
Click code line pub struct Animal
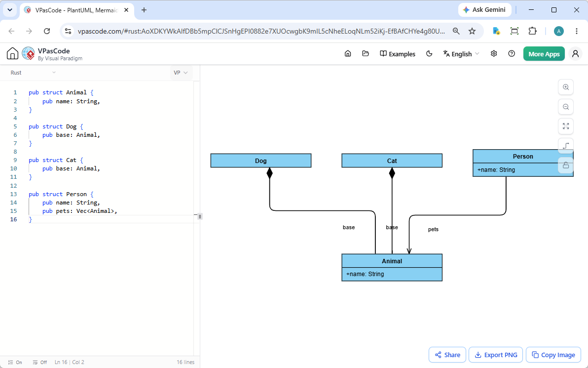(x=61, y=92)
